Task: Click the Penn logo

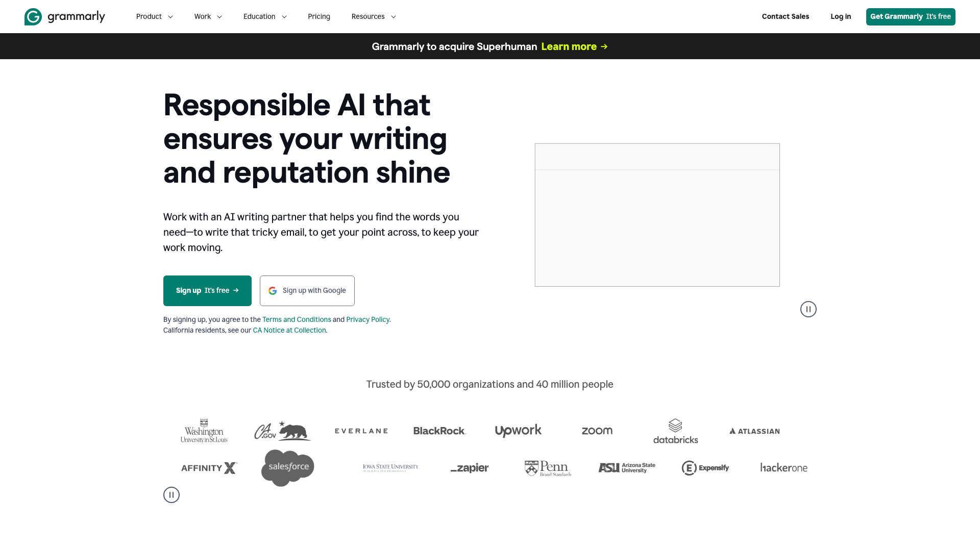Action: 548,468
